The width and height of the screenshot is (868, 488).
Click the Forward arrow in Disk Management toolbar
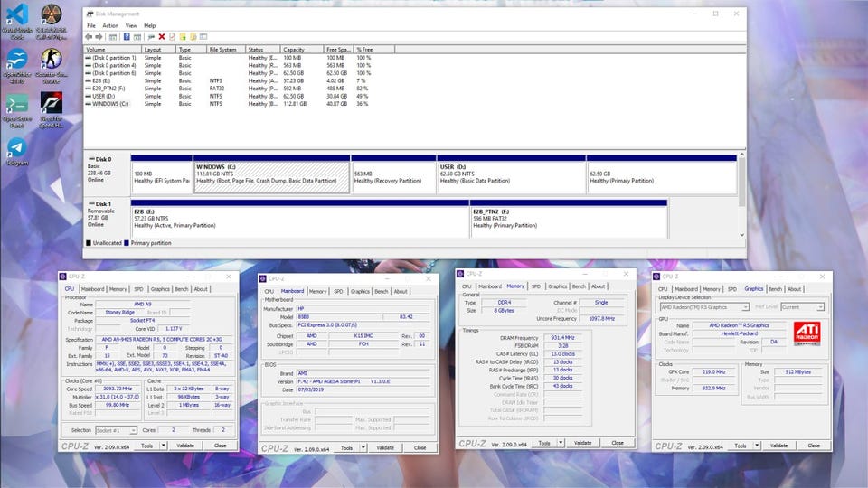[99, 37]
